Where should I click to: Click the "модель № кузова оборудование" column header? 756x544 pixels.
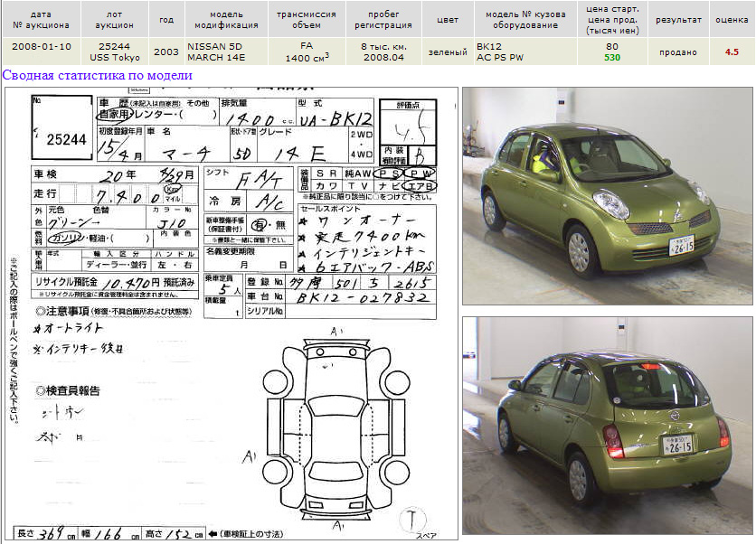tap(525, 20)
